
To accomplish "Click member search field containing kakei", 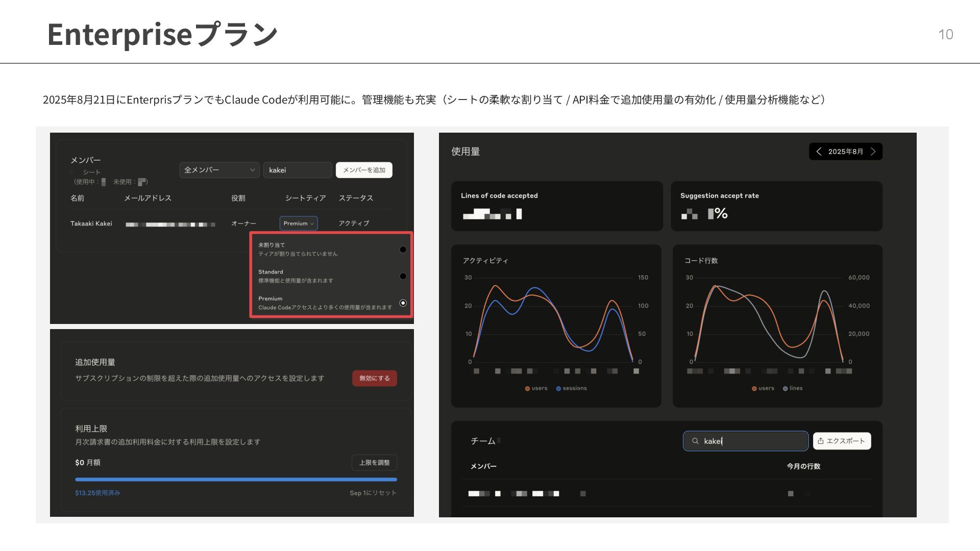I will pos(298,170).
